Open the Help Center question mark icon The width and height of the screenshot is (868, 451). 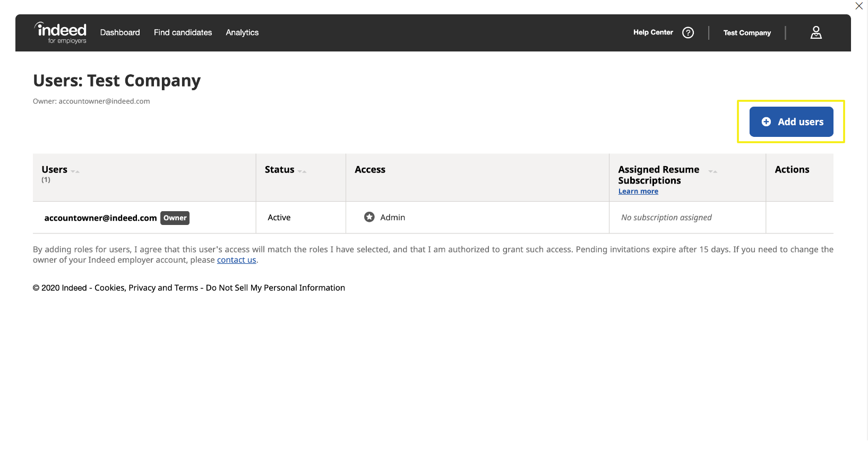(688, 33)
